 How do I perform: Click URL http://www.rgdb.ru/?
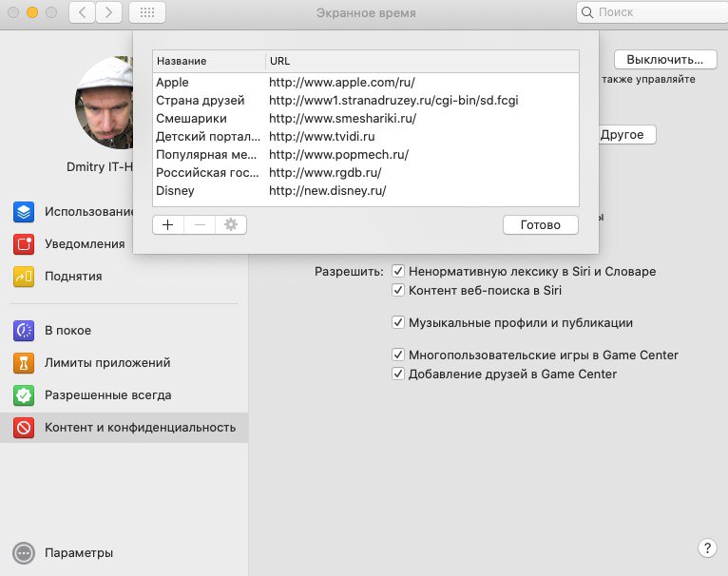[x=325, y=173]
